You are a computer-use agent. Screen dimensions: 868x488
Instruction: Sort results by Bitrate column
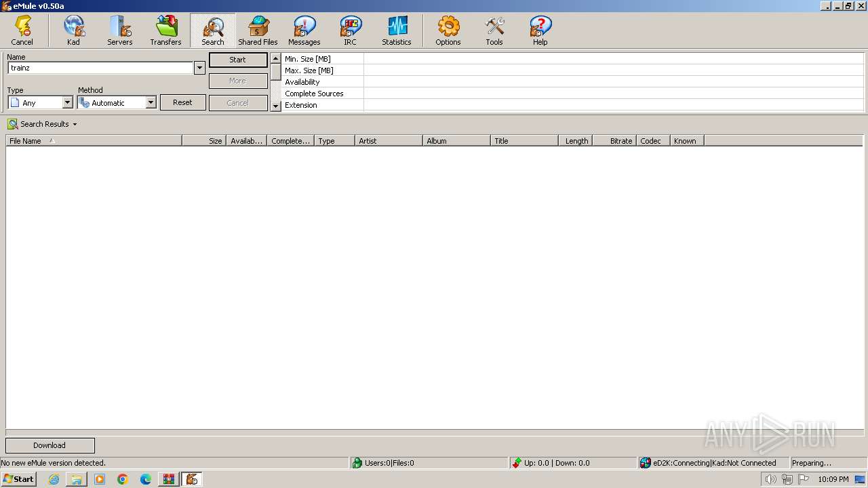pyautogui.click(x=614, y=141)
